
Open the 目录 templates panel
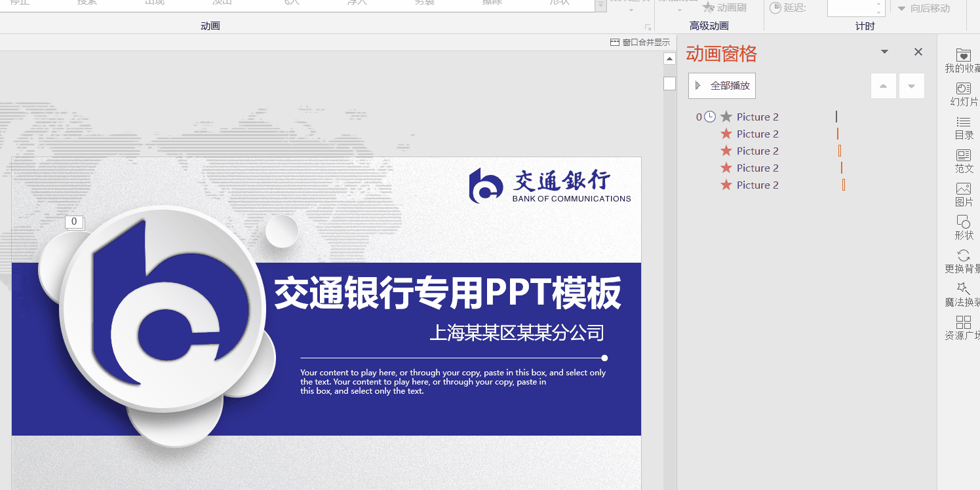(x=964, y=128)
